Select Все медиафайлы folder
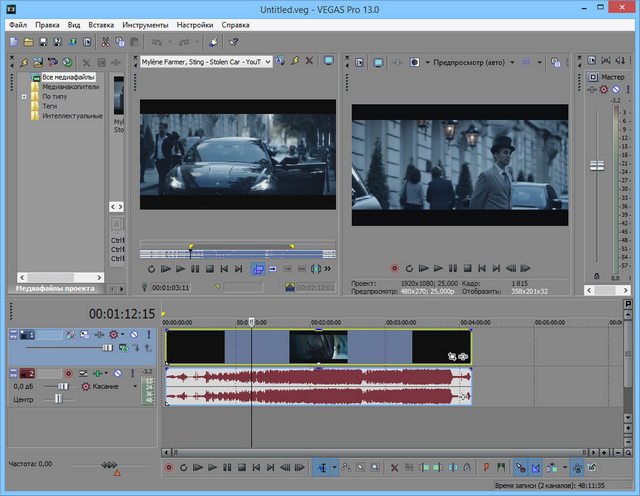This screenshot has height=496, width=640. coord(69,77)
